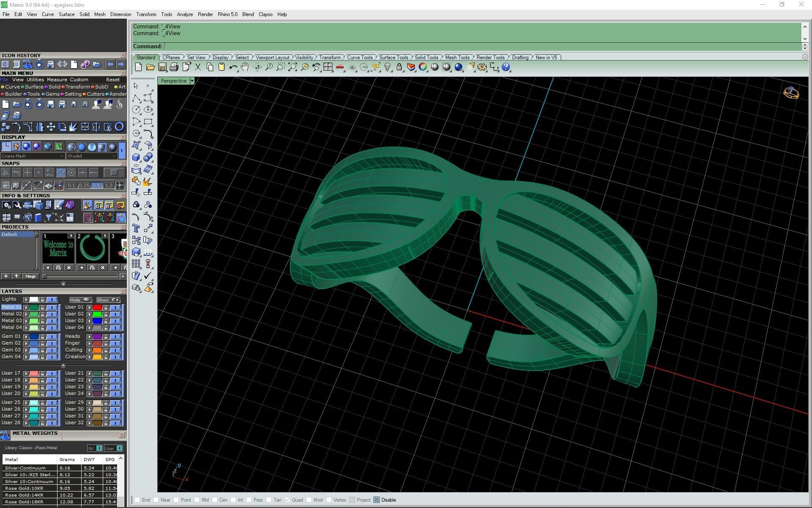The width and height of the screenshot is (812, 508).
Task: Click the grid snap icon next to 1.0
Action: (x=120, y=185)
